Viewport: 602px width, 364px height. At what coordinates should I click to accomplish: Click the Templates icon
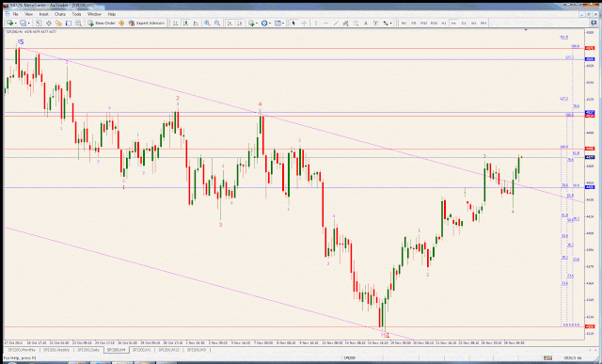coord(277,23)
